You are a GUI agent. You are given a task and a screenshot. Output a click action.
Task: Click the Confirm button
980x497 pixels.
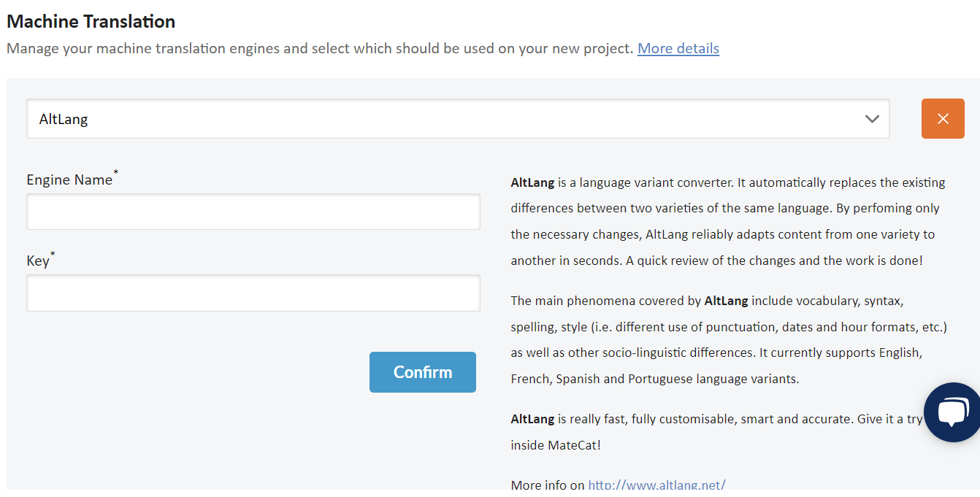[x=423, y=372]
